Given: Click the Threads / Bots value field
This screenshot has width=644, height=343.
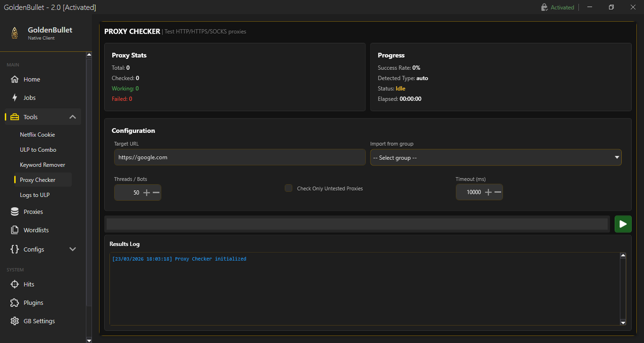Looking at the screenshot, I should coord(128,193).
